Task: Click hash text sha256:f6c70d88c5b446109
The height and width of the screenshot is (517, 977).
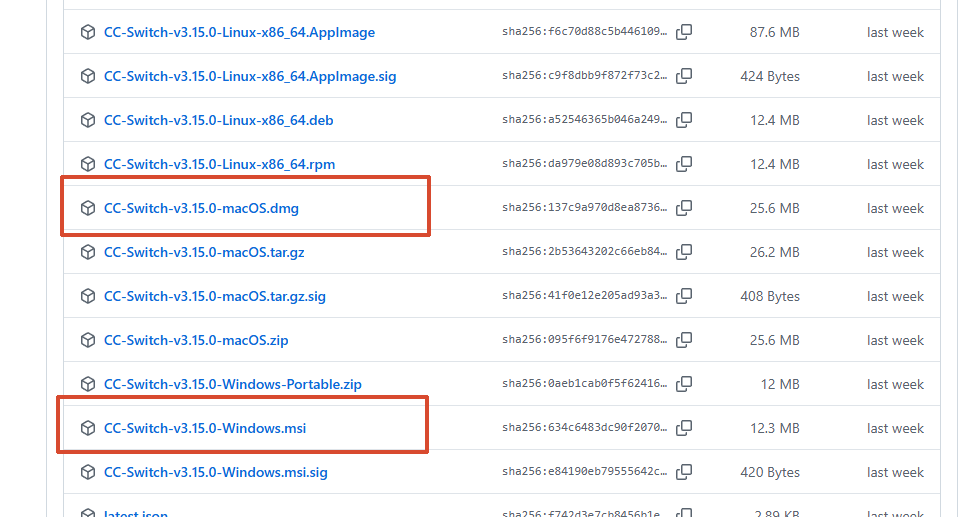Action: click(x=584, y=32)
